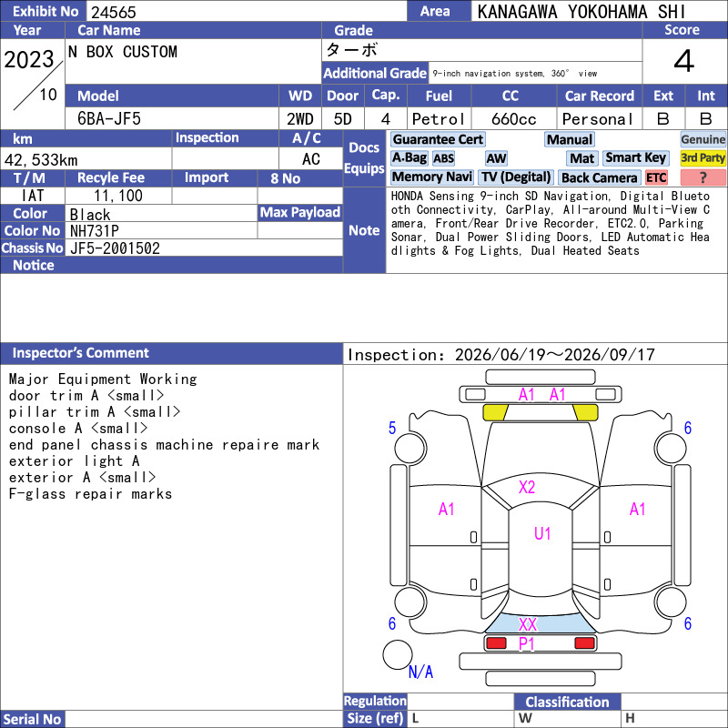Click the Notice header bar
Screen dimensions: 728x728
click(x=171, y=265)
